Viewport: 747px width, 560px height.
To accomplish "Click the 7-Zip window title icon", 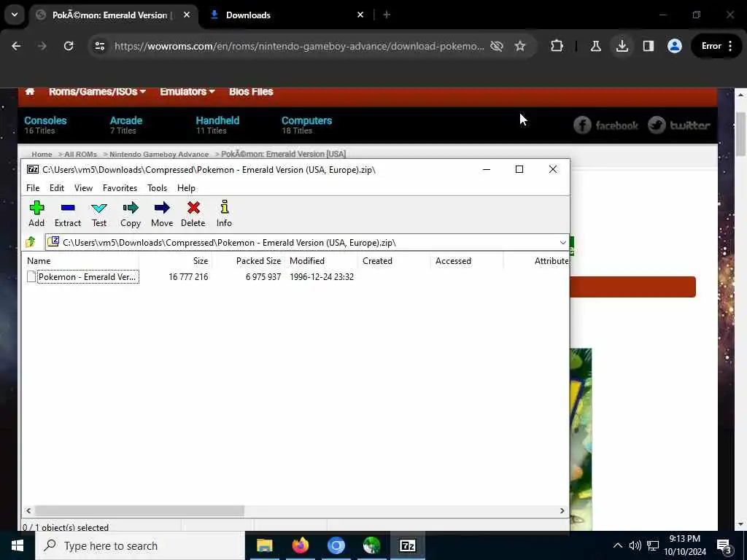I will pos(33,169).
